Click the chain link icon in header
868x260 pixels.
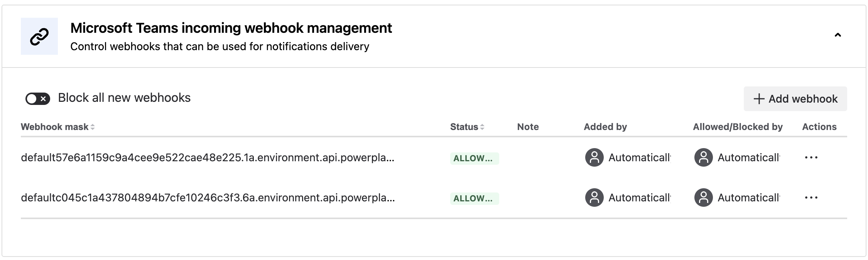pyautogui.click(x=39, y=36)
